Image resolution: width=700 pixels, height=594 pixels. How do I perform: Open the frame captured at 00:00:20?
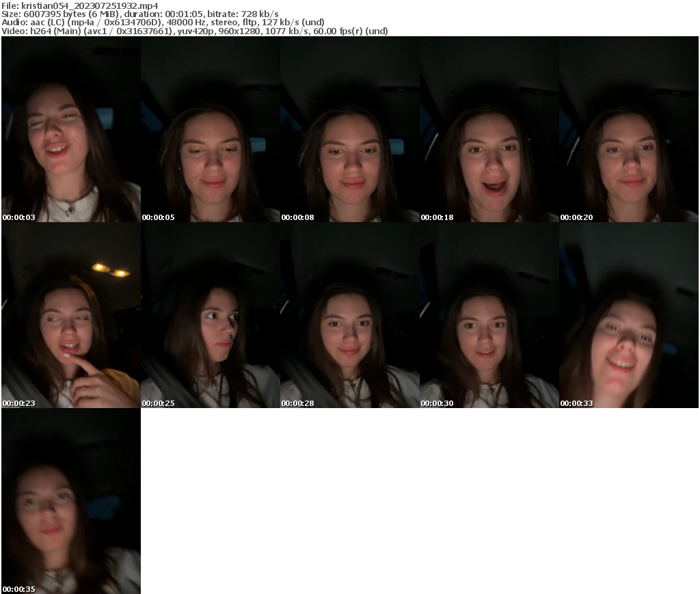[x=628, y=129]
